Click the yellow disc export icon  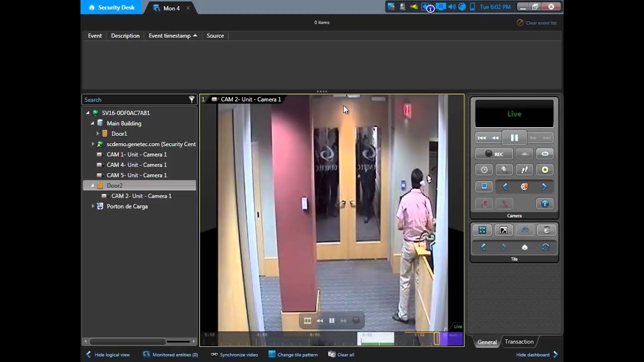(545, 170)
